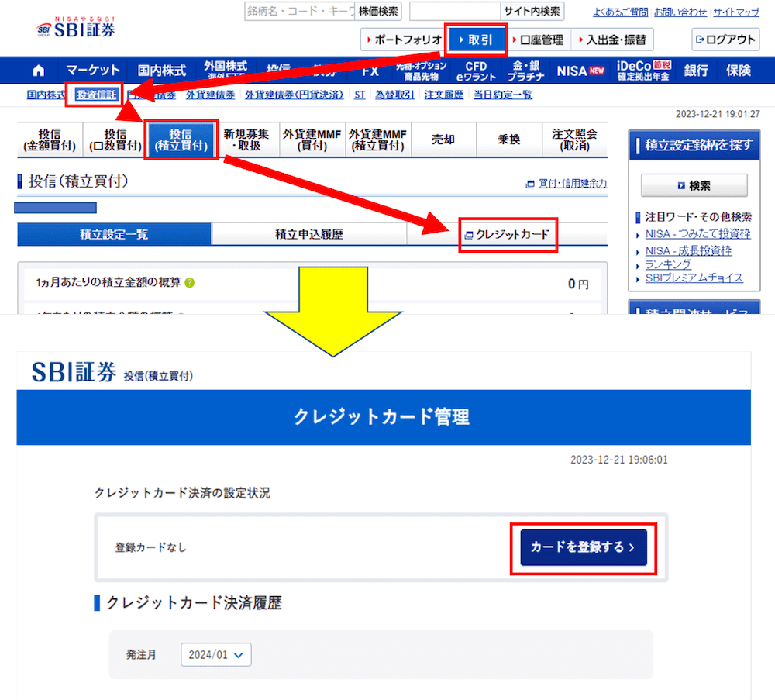Image resolution: width=775 pixels, height=700 pixels.
Task: Open the NISA navigation item
Action: click(580, 71)
